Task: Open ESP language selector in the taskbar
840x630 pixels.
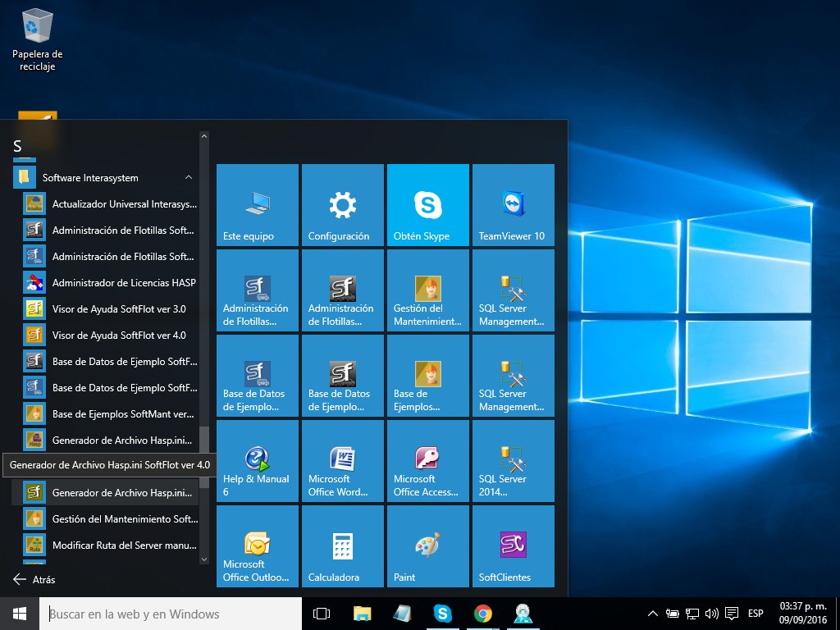Action: tap(756, 614)
